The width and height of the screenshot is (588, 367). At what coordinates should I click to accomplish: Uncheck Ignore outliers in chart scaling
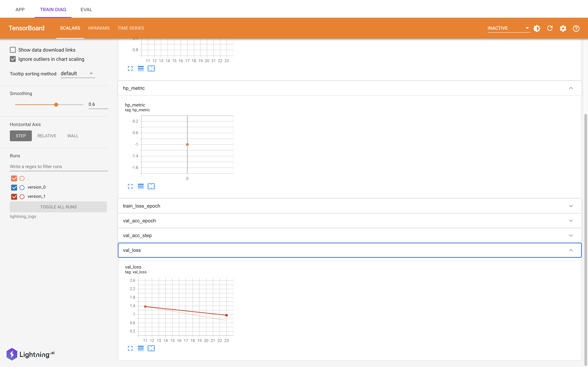[x=13, y=59]
